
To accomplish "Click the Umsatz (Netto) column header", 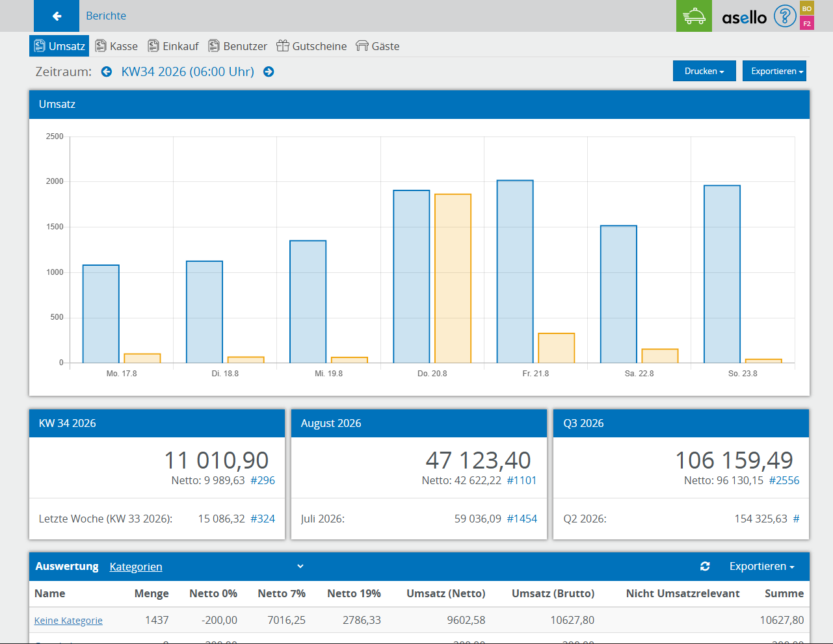I will point(446,593).
